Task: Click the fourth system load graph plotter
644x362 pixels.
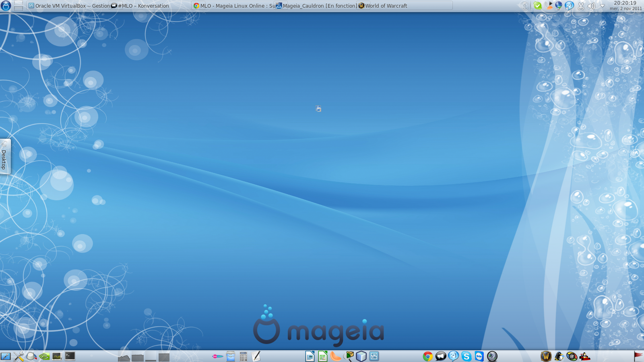Action: (x=164, y=356)
